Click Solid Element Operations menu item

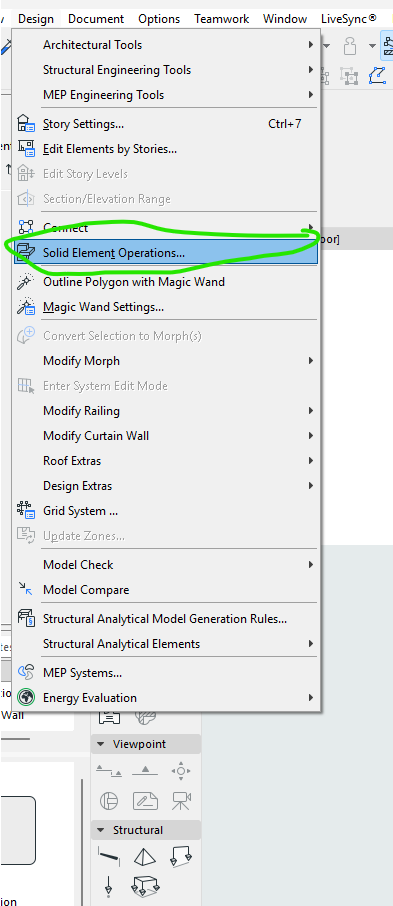(166, 253)
